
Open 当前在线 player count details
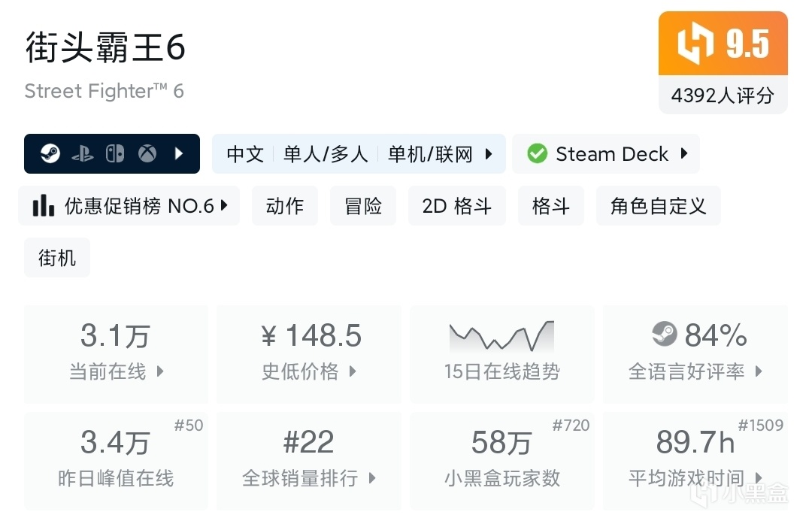pyautogui.click(x=116, y=353)
